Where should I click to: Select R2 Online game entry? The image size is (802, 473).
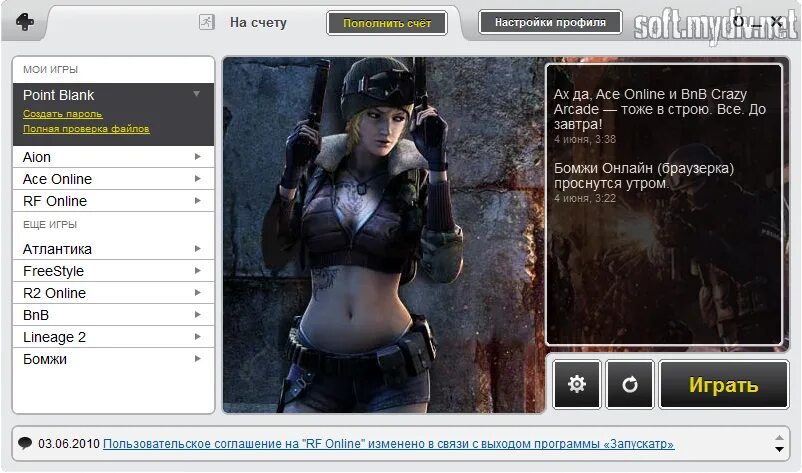click(113, 293)
